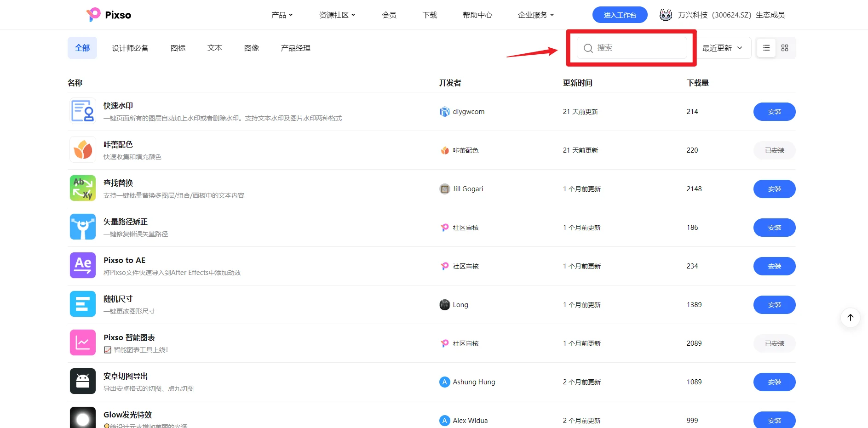Click the back-to-top arrow
Viewport: 868px width, 428px height.
point(851,318)
